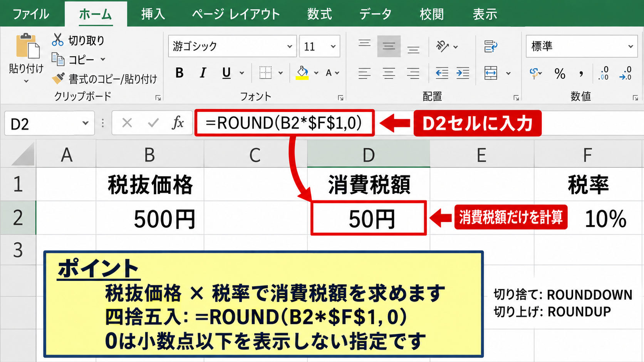Increase indent
The height and width of the screenshot is (362, 644).
[x=463, y=73]
